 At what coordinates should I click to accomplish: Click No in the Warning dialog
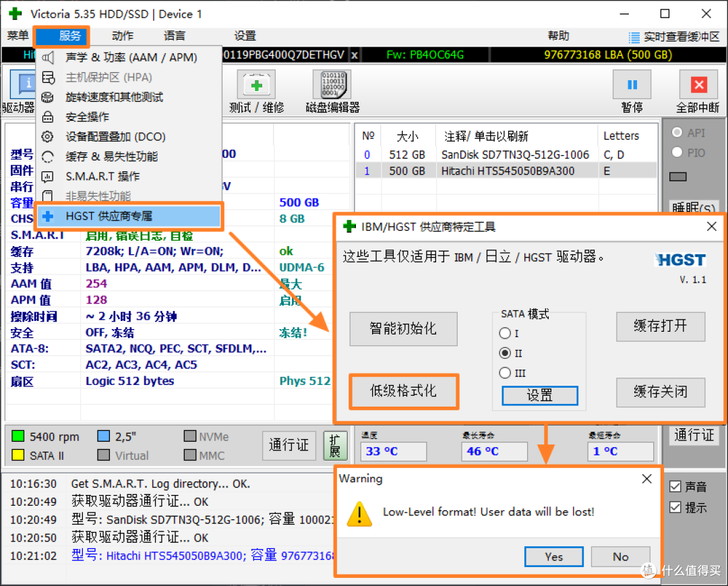tap(620, 556)
